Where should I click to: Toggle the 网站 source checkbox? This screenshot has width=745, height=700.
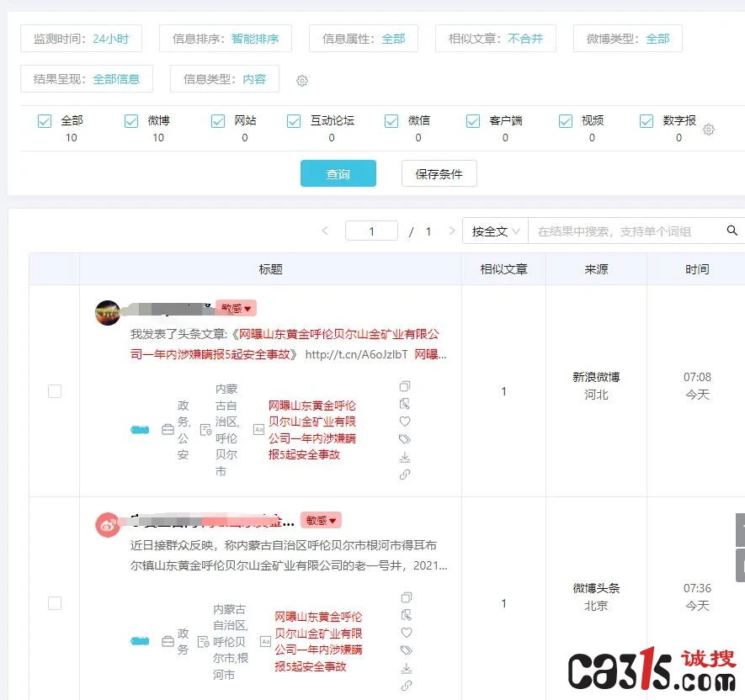pyautogui.click(x=218, y=121)
